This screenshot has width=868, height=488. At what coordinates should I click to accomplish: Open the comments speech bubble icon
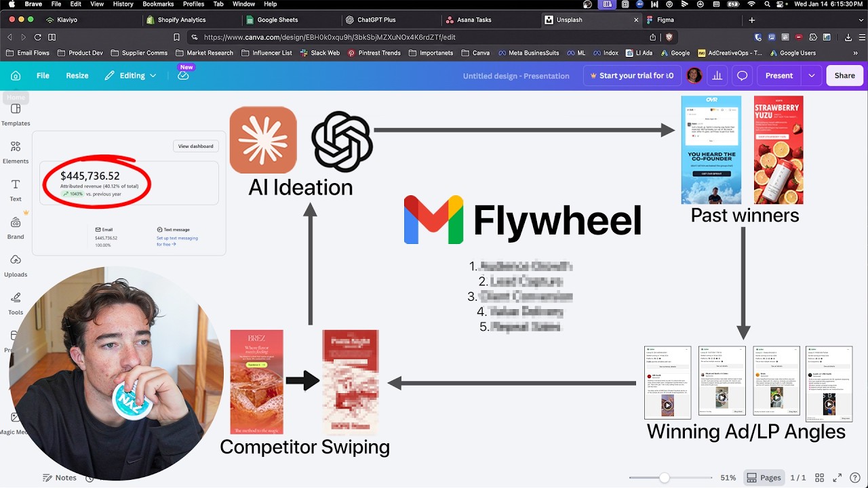(x=742, y=76)
